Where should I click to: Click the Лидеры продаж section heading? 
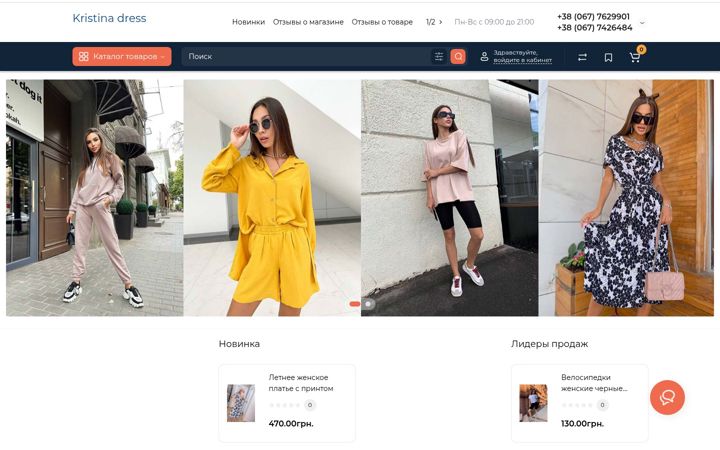click(x=550, y=344)
